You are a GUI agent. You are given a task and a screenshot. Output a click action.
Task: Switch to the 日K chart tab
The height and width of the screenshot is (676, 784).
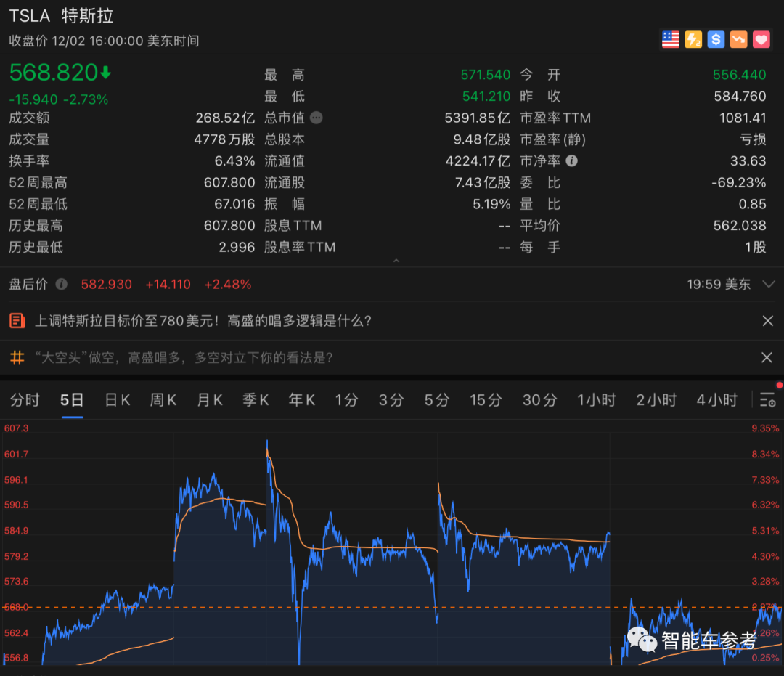point(118,400)
